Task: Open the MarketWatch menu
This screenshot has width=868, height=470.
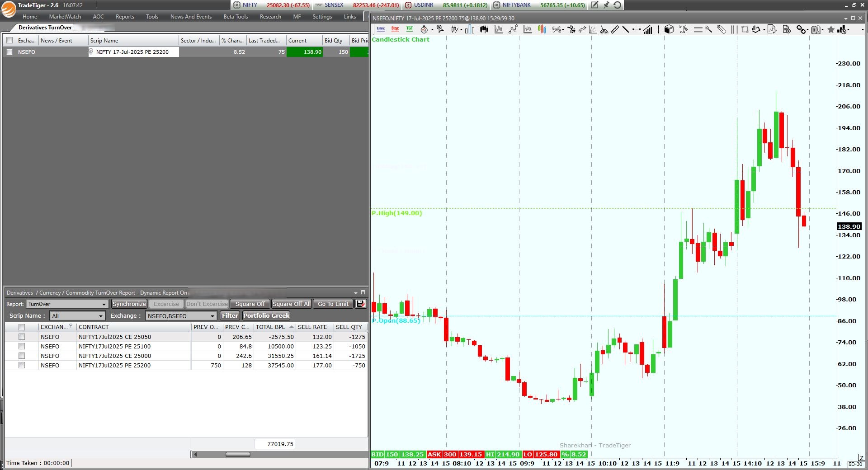Action: click(65, 17)
